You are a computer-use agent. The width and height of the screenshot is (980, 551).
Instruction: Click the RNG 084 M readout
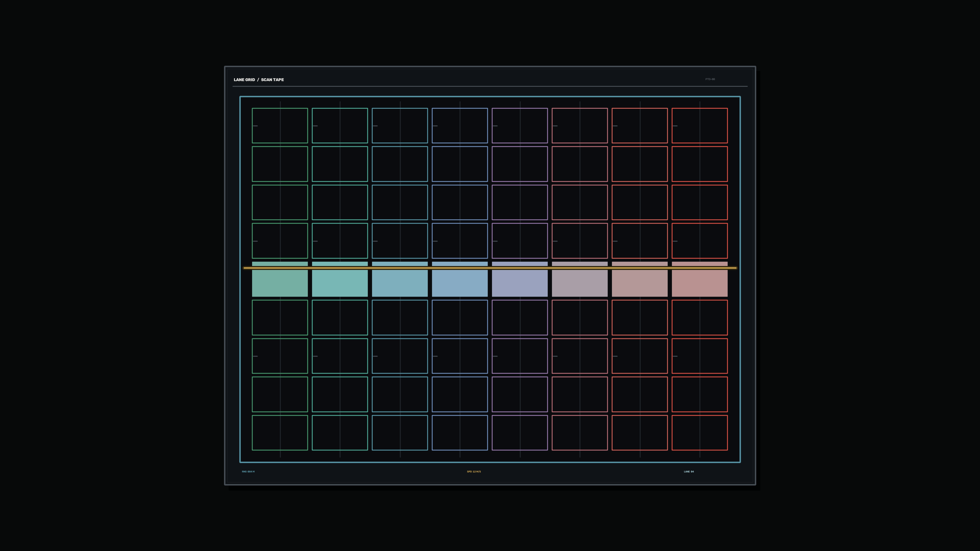pyautogui.click(x=248, y=471)
